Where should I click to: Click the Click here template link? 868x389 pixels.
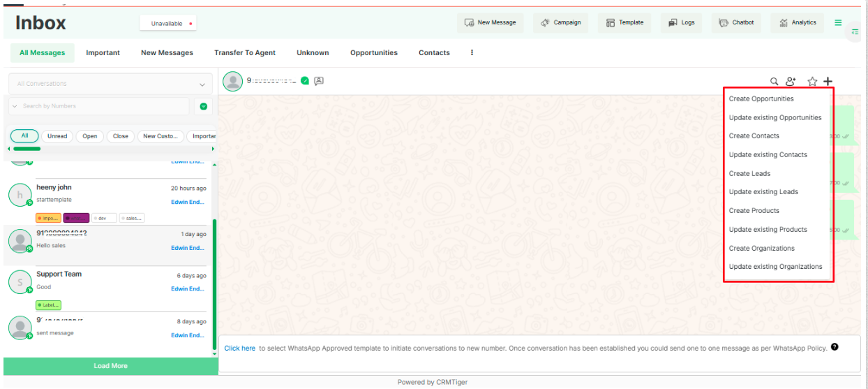pyautogui.click(x=239, y=348)
